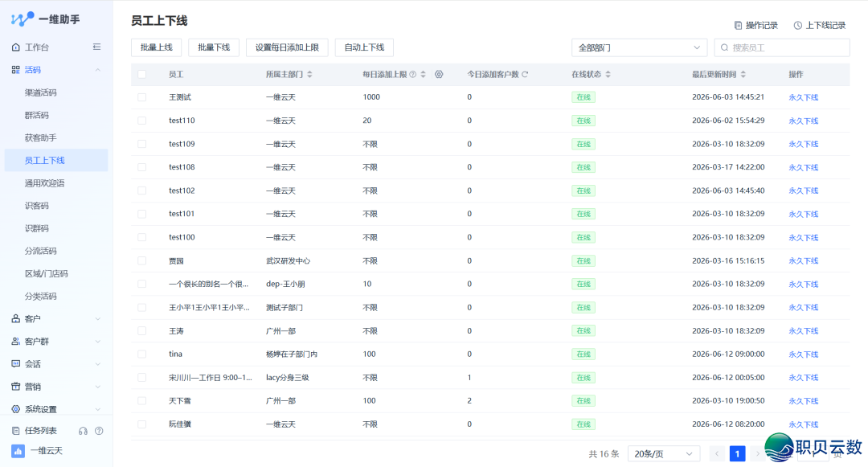Click the 活码 grid icon
This screenshot has width=868, height=467.
point(15,70)
